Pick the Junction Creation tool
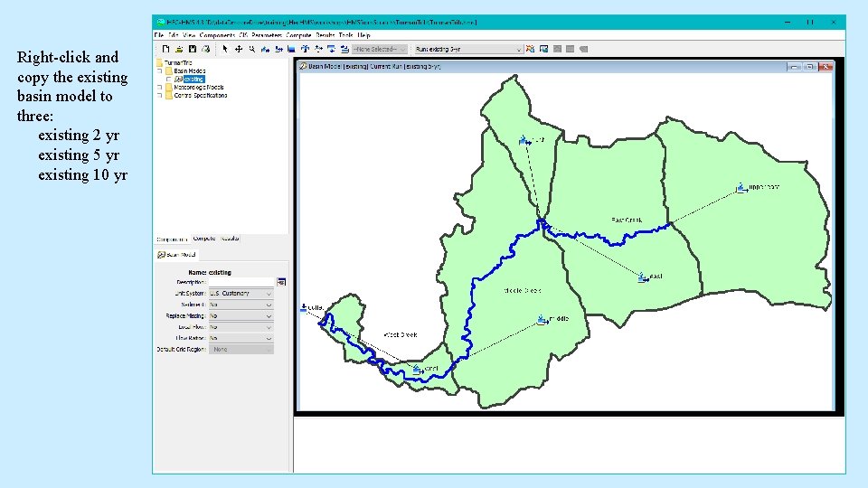 coord(305,49)
